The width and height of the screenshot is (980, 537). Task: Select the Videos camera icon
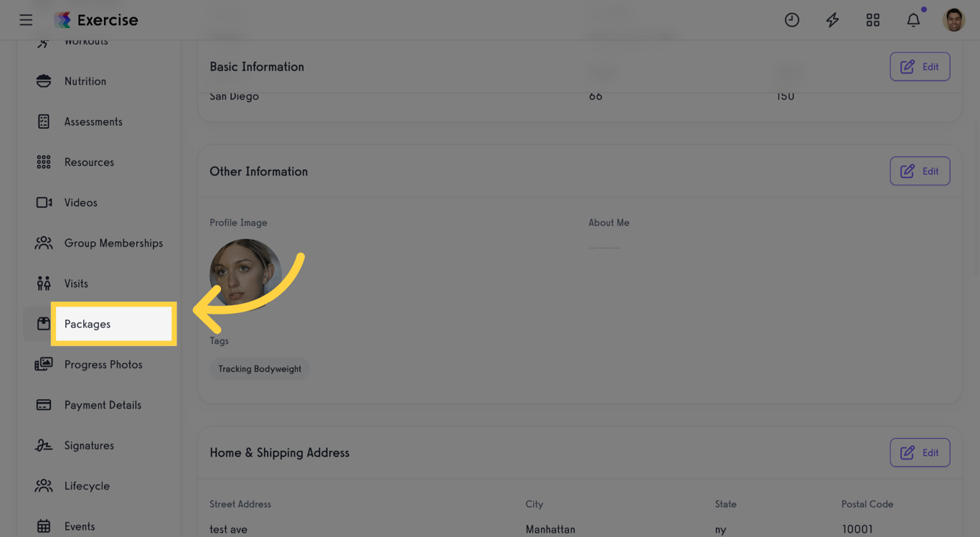[x=43, y=202]
